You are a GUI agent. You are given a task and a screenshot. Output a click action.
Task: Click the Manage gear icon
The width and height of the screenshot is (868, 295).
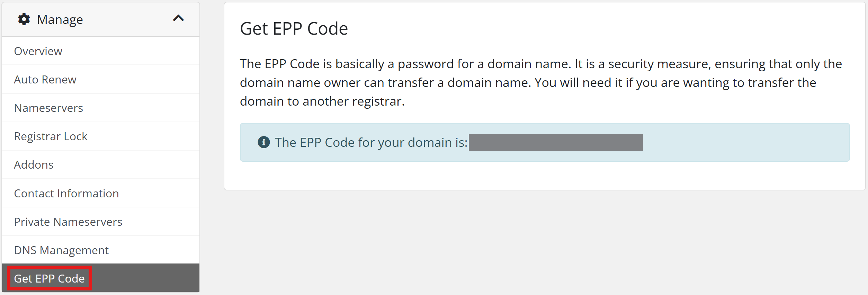(x=24, y=19)
